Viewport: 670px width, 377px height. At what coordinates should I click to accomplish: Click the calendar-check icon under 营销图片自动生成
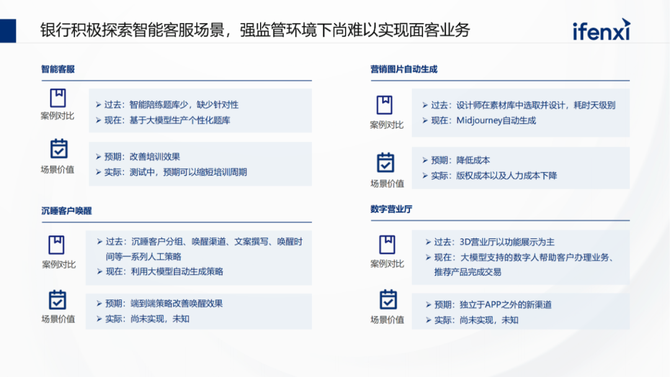(385, 162)
